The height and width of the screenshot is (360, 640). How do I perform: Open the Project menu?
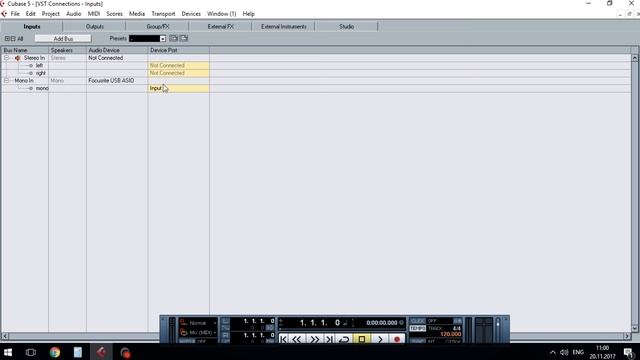tap(51, 14)
